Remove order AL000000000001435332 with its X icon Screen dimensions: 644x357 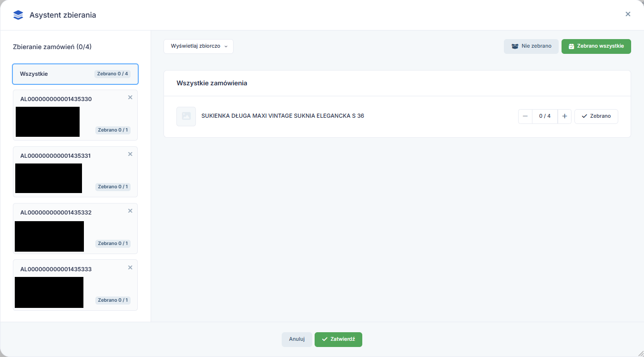[130, 211]
